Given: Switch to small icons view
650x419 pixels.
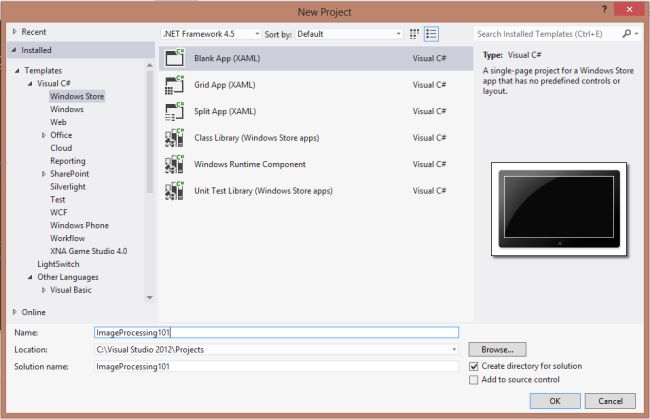Looking at the screenshot, I should pos(414,34).
